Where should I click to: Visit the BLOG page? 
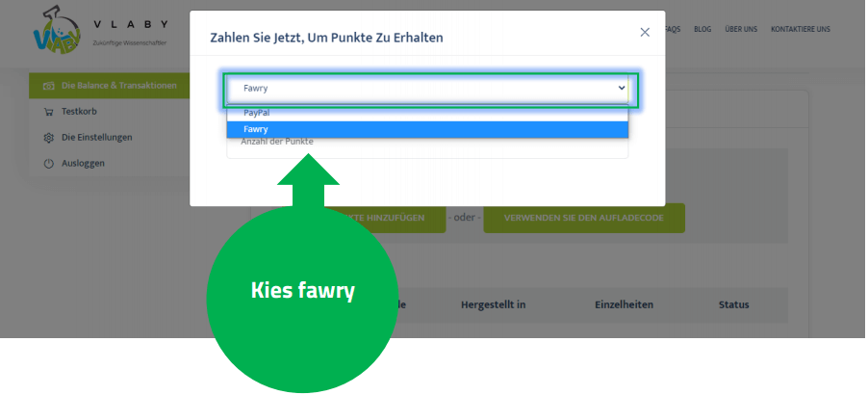pyautogui.click(x=702, y=30)
